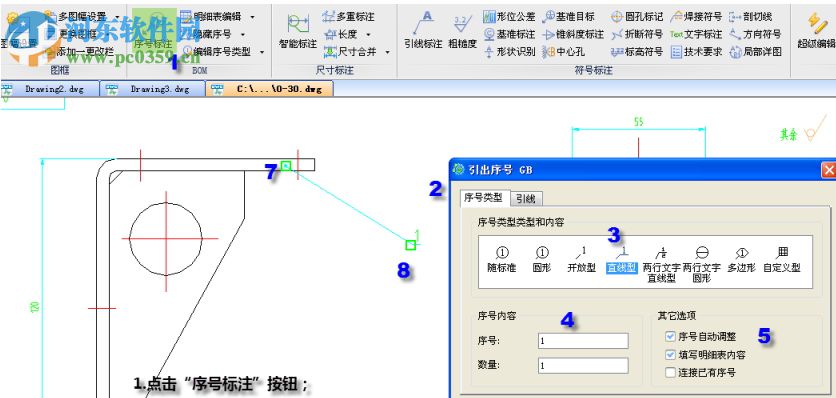Select the 形位公差 geometric tolerance tool
Screen dimensions: 836x398
tap(509, 17)
